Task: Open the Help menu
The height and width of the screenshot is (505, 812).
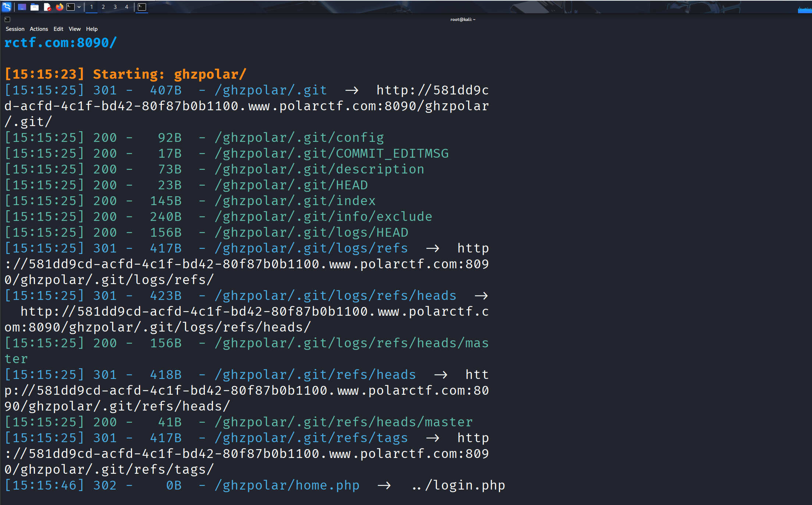Action: [92, 29]
